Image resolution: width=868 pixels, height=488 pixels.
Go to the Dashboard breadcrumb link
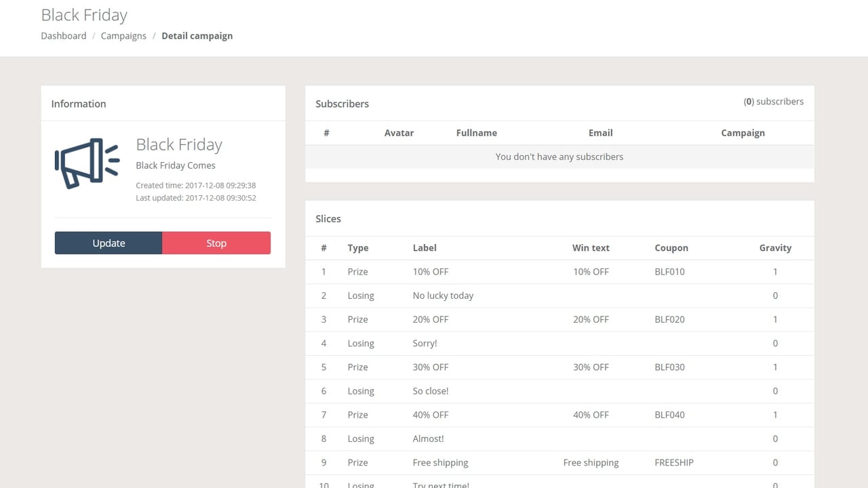click(64, 36)
